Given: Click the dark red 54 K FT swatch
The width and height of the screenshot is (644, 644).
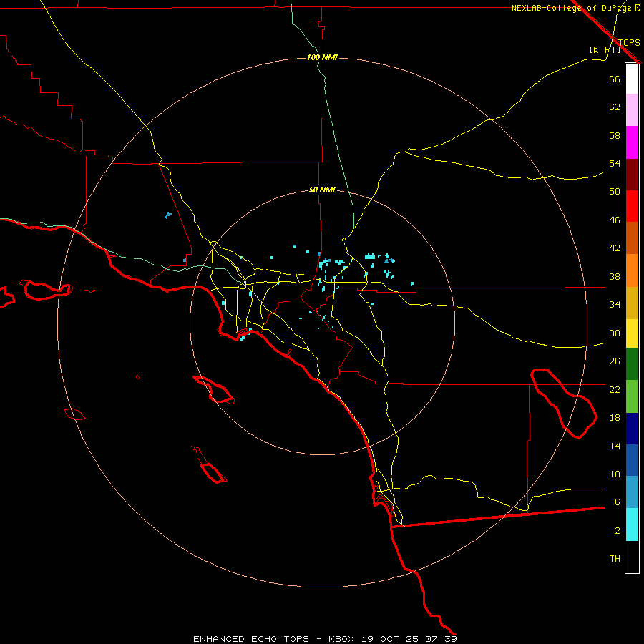Looking at the screenshot, I should coord(632,174).
